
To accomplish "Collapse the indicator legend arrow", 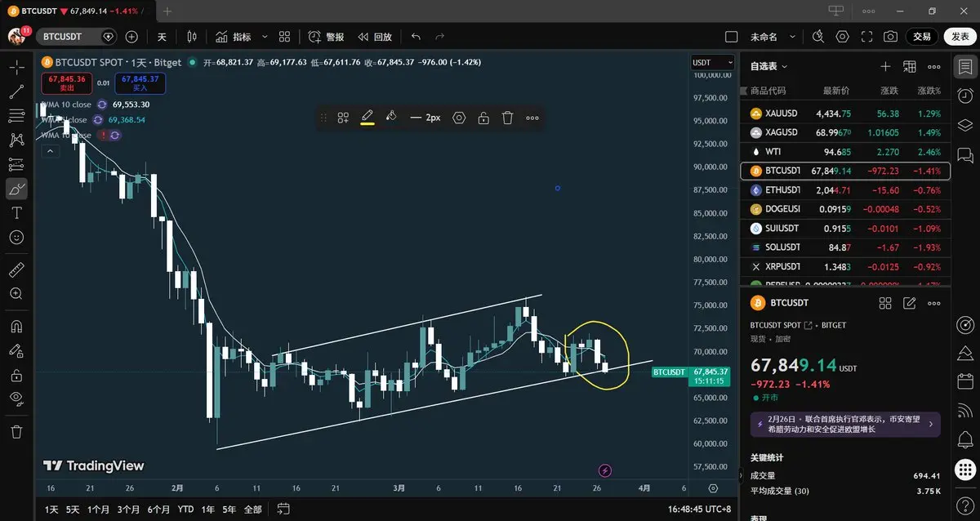I will coord(50,150).
